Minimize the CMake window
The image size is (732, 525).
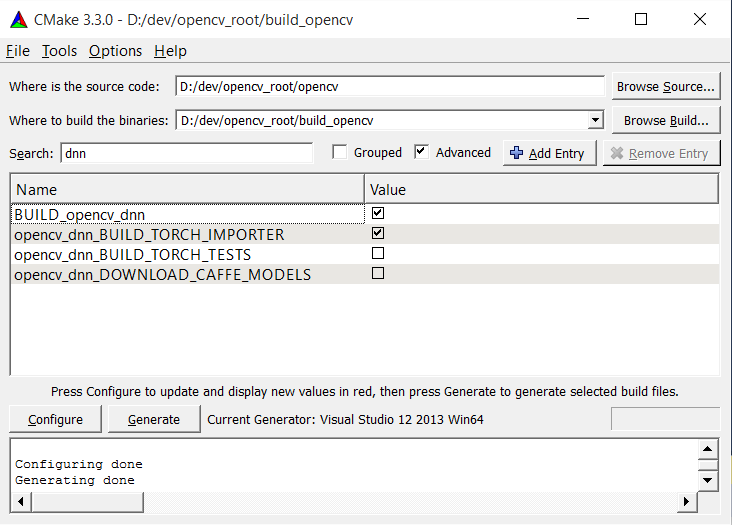(583, 19)
